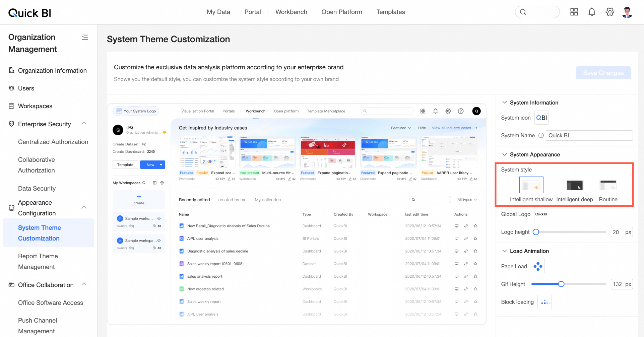Click the Gif Height slider handle
This screenshot has height=337, width=644.
pos(561,284)
